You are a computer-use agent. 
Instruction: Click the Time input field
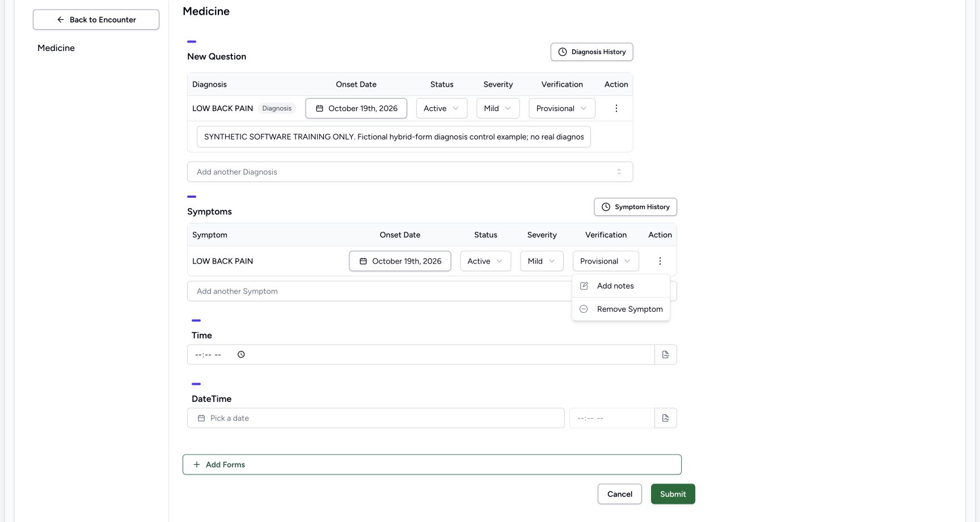(421, 355)
